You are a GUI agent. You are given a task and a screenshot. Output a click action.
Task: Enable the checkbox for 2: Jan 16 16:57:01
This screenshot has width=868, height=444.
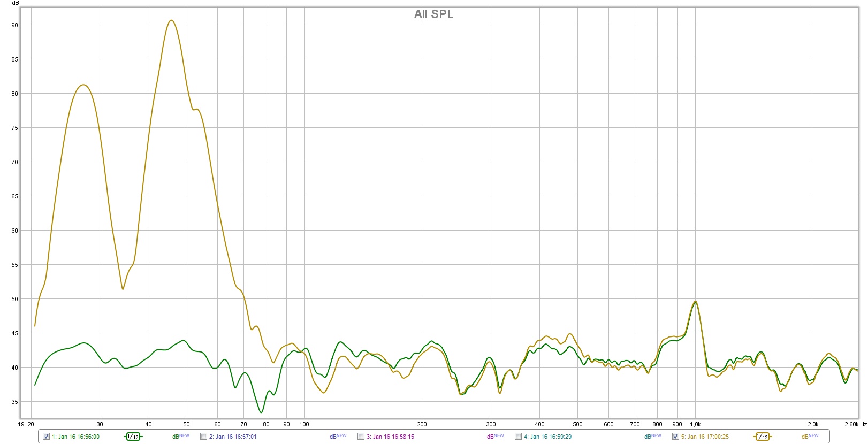point(203,437)
